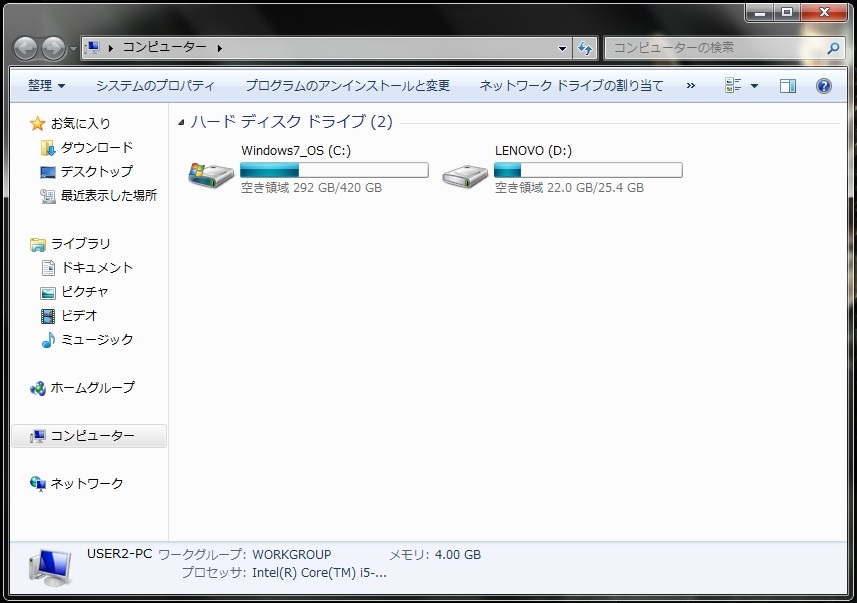
Task: Click the WORKGROUP value in details pane
Action: (291, 555)
